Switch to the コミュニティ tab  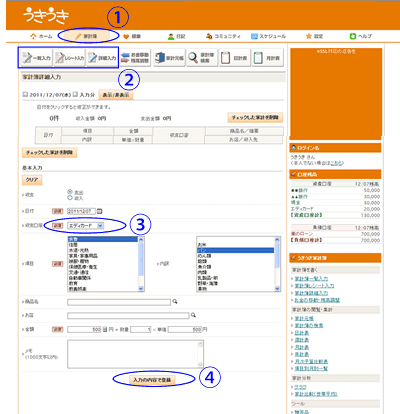point(223,36)
